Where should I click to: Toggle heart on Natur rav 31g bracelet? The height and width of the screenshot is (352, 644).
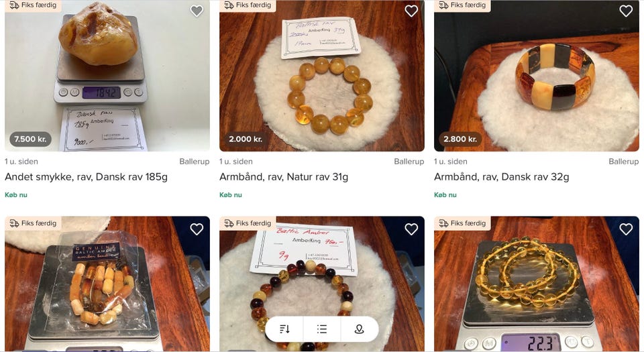(x=411, y=11)
